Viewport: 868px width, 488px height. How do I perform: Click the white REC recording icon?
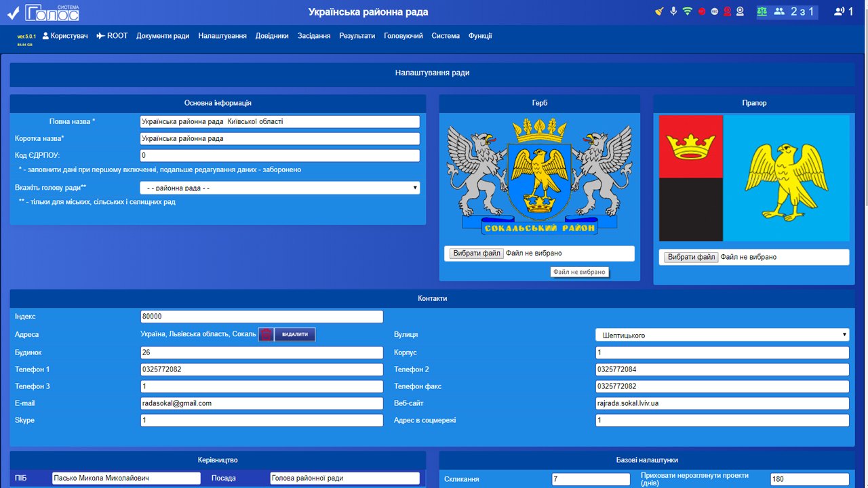click(x=714, y=12)
